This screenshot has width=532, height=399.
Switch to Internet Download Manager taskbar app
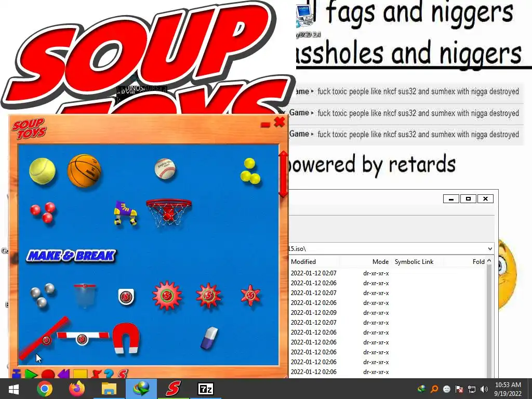141,389
